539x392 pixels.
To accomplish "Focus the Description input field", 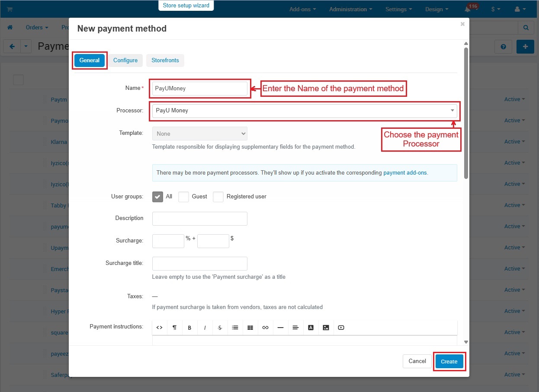I will [200, 219].
